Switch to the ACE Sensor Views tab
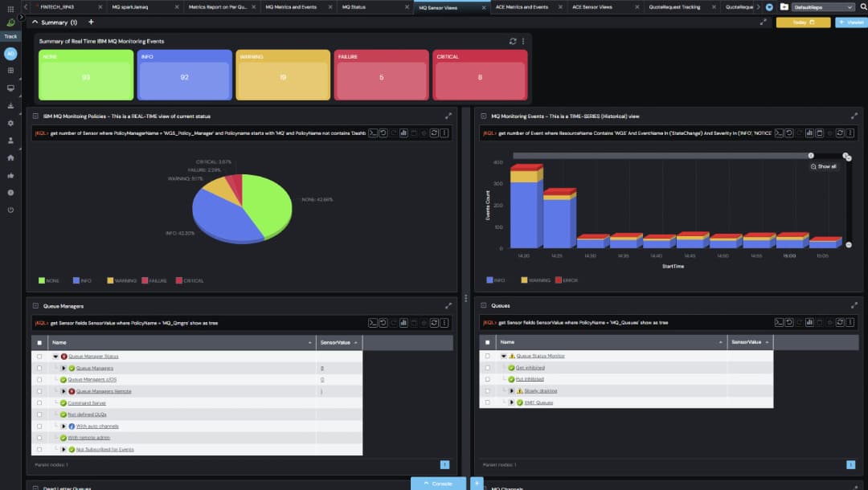Image resolution: width=868 pixels, height=490 pixels. click(x=594, y=7)
